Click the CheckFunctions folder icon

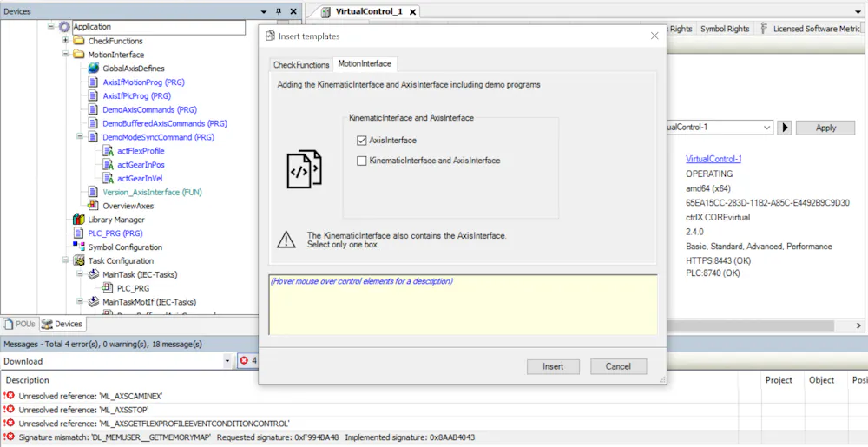pyautogui.click(x=79, y=41)
